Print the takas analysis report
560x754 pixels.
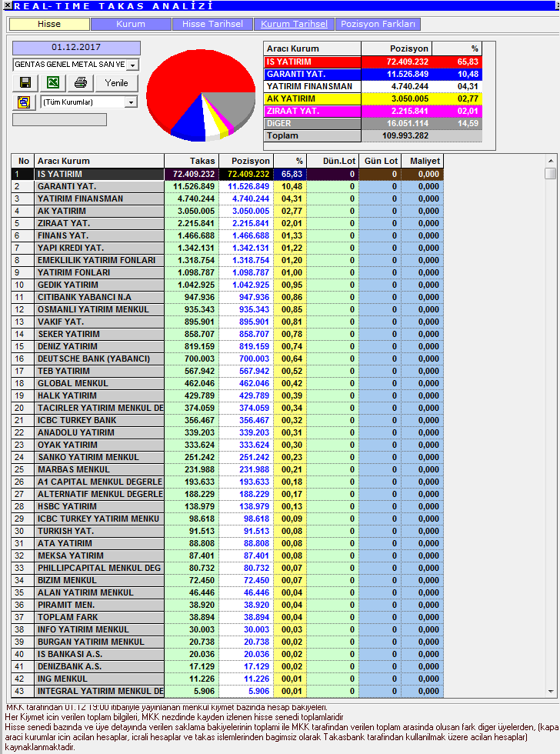tap(81, 83)
